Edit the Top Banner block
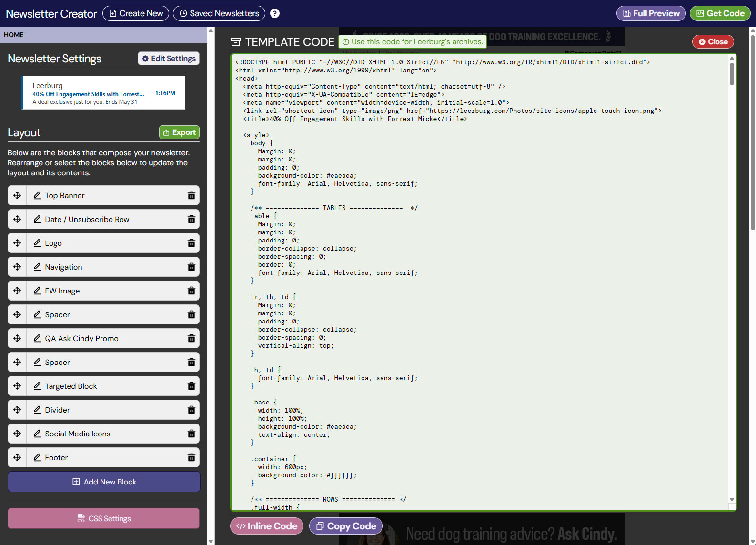756x545 pixels. pyautogui.click(x=37, y=195)
